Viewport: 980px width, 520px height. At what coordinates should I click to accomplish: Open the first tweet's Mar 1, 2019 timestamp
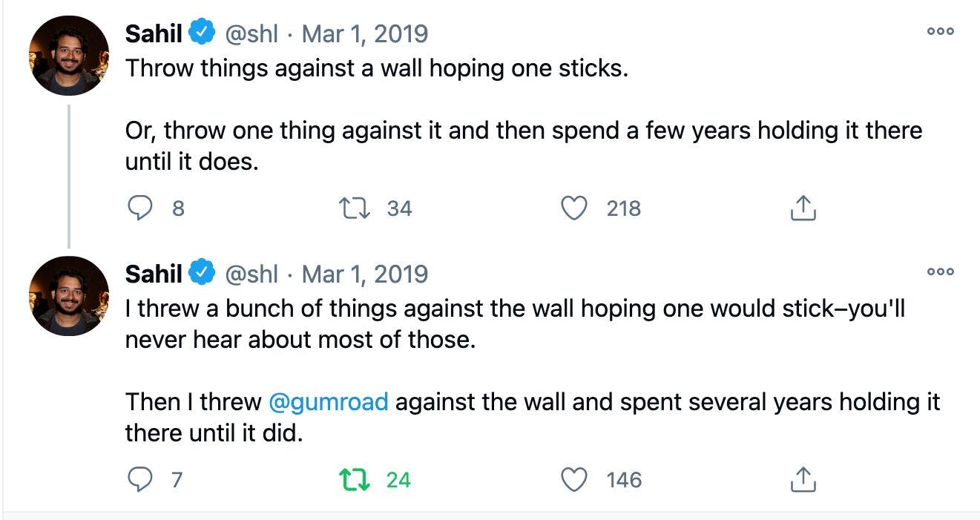(x=365, y=33)
